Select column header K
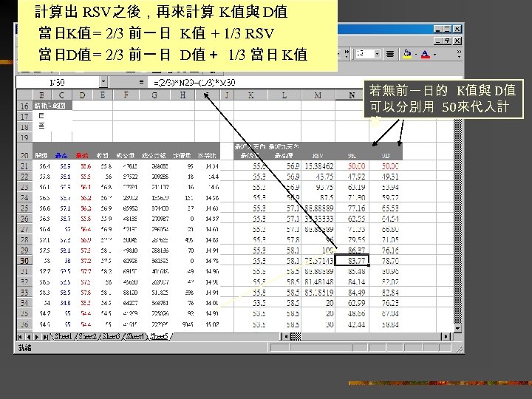This screenshot has width=532, height=399. (250, 95)
